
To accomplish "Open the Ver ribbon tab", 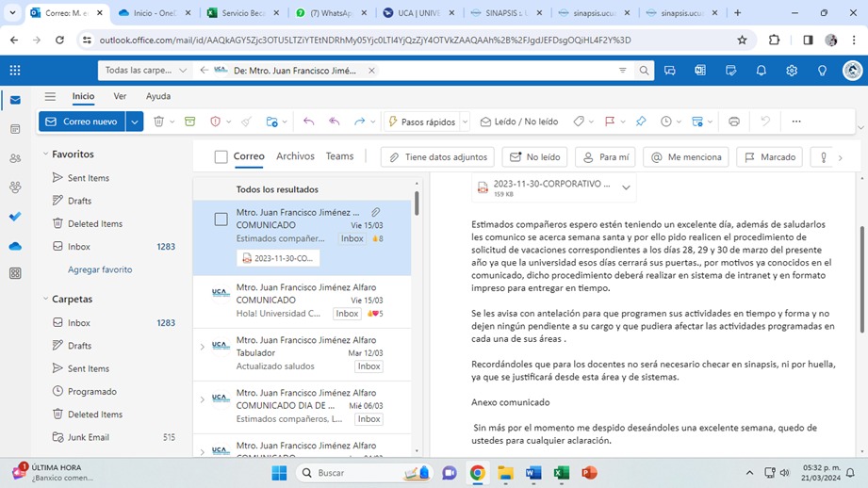I will click(120, 96).
